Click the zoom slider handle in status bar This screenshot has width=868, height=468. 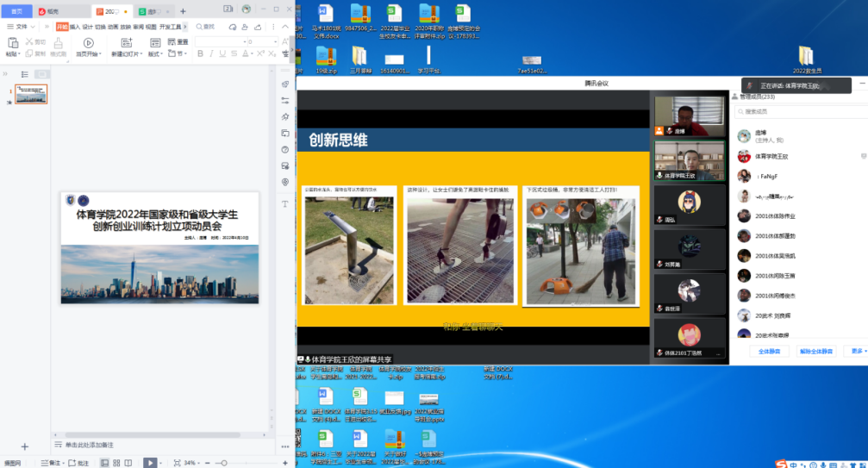click(223, 463)
